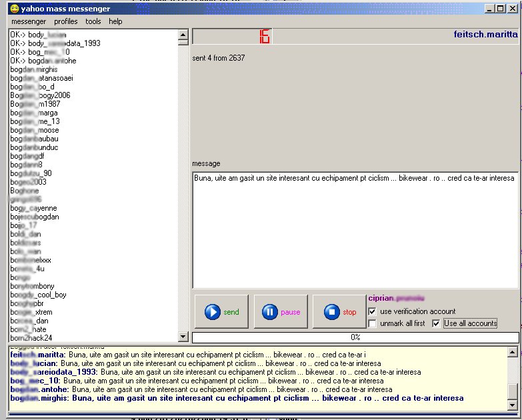This screenshot has height=420, width=522.
Task: Open the help menu
Action: 115,21
